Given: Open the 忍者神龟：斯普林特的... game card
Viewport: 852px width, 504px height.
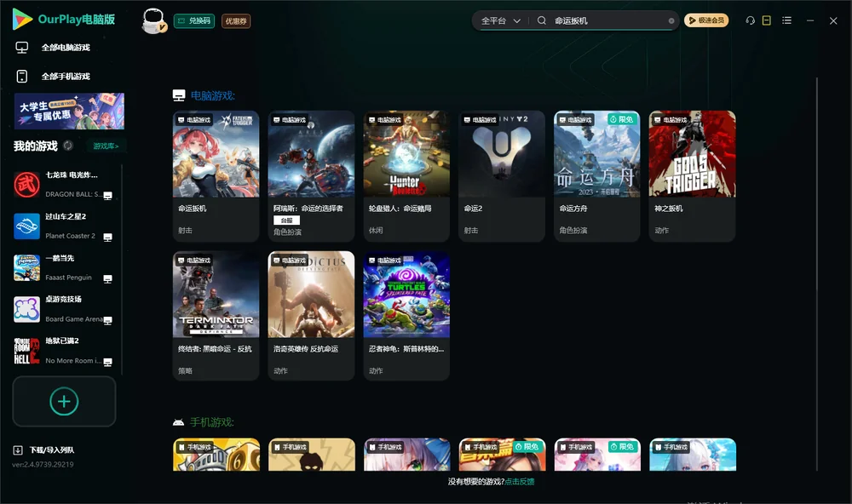Looking at the screenshot, I should (406, 316).
